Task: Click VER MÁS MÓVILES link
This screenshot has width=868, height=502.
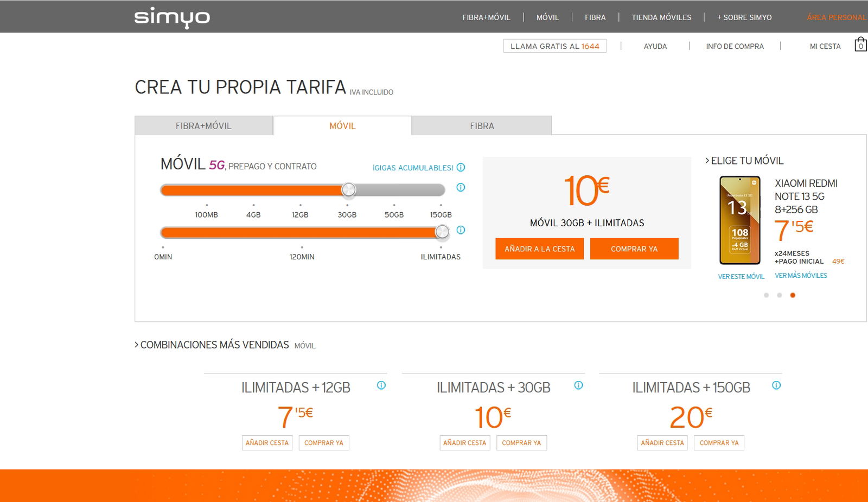Action: point(801,276)
